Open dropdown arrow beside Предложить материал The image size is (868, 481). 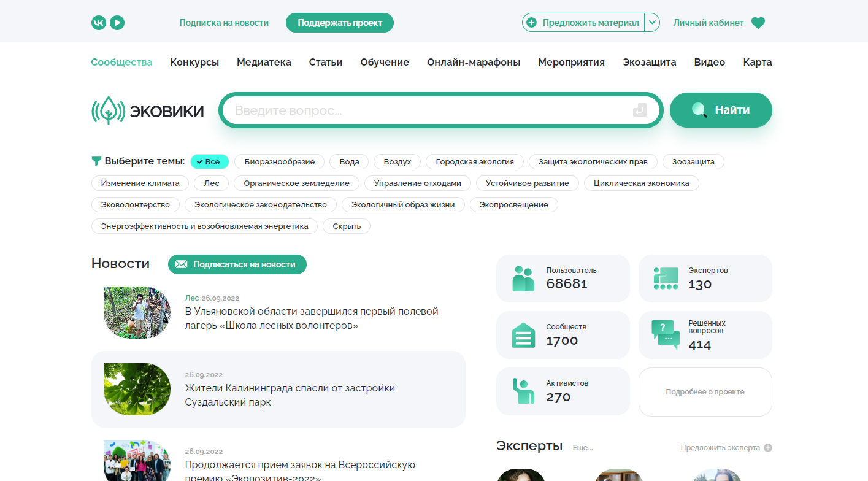652,23
